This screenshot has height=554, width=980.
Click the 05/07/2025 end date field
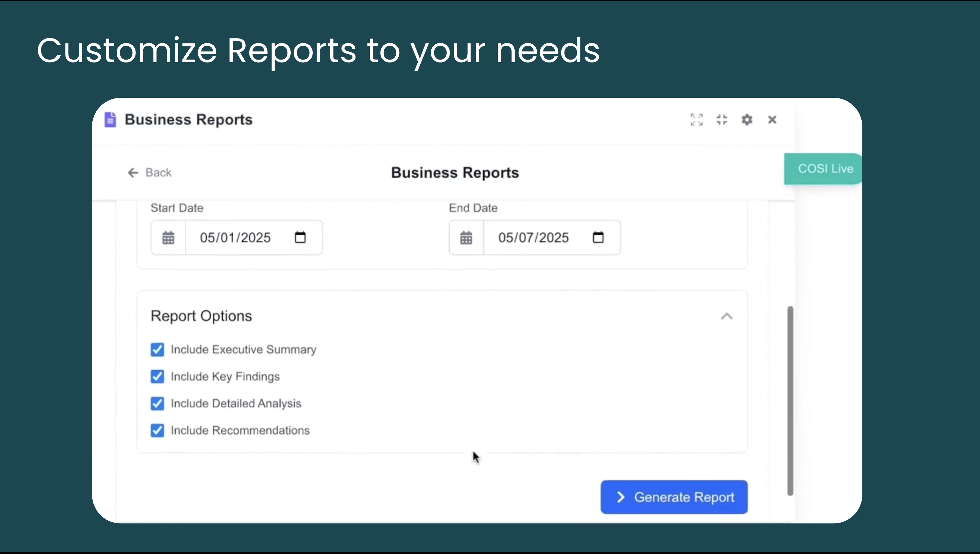point(533,238)
